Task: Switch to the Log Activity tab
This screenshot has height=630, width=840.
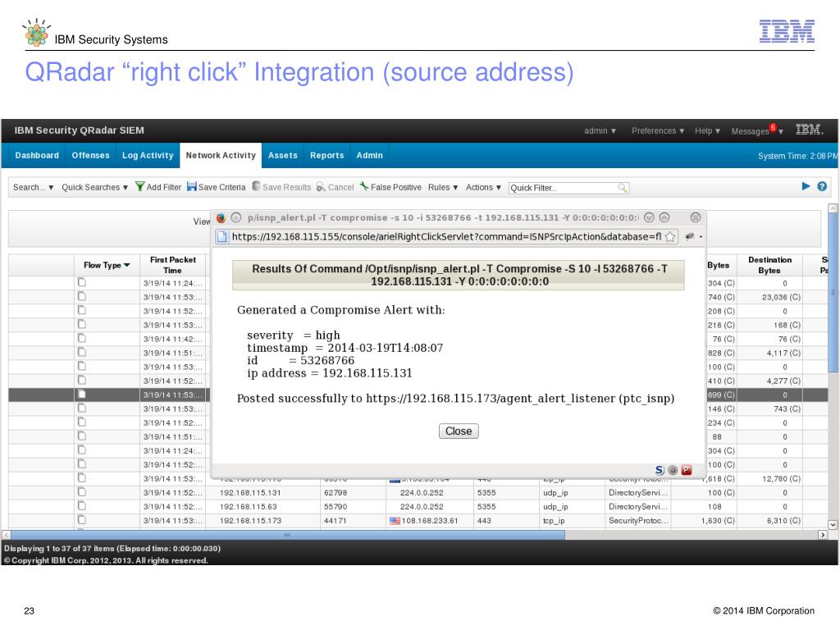Action: (x=148, y=155)
